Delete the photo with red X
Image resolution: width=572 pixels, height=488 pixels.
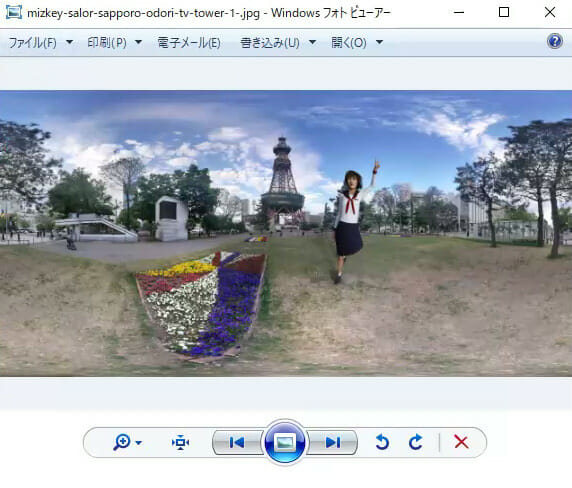(461, 442)
